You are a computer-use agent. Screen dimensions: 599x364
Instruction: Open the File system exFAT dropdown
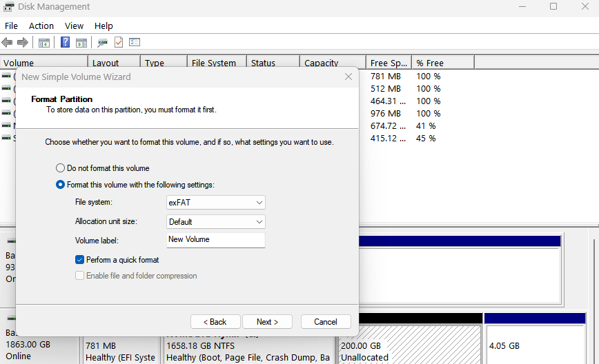point(216,203)
